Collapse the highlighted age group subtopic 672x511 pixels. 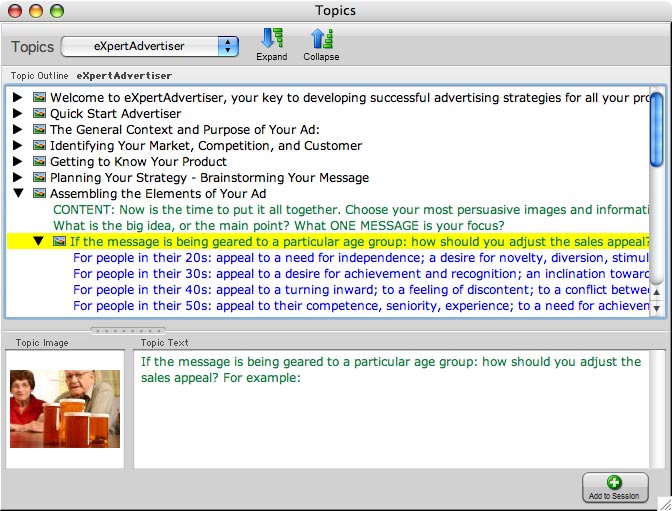tap(38, 241)
